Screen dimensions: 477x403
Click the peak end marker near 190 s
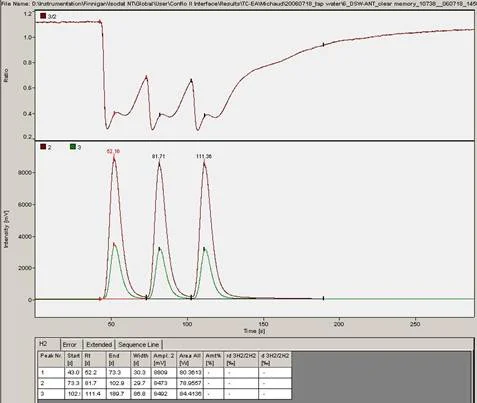(x=323, y=298)
